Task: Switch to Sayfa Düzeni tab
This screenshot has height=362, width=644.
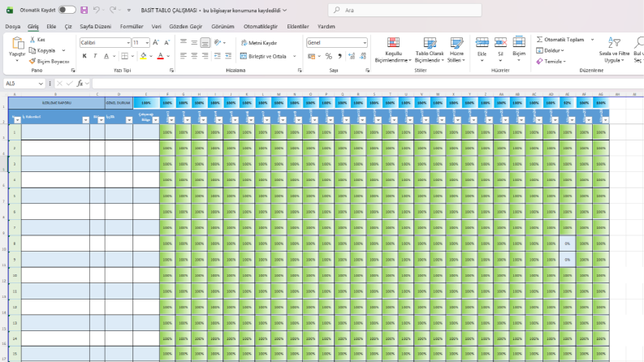Action: click(x=95, y=26)
